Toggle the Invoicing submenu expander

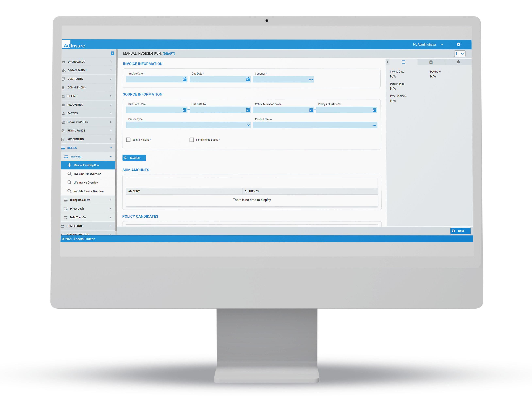pyautogui.click(x=111, y=156)
